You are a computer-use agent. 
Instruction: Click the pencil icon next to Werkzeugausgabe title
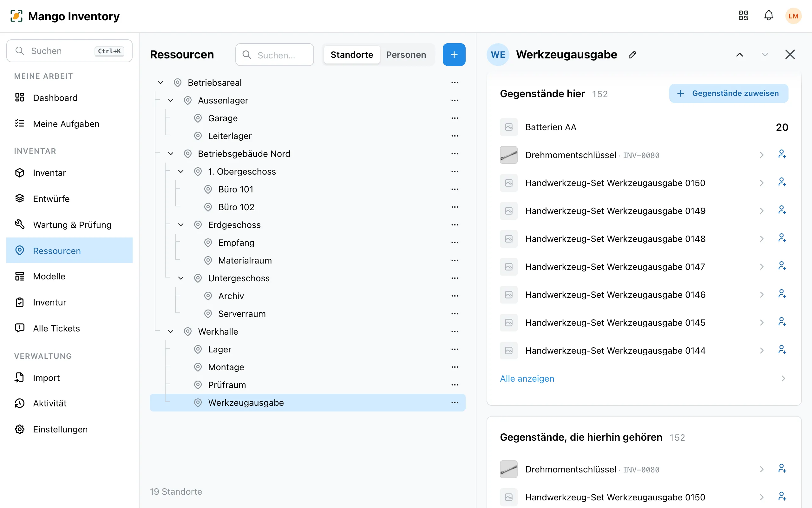(632, 55)
